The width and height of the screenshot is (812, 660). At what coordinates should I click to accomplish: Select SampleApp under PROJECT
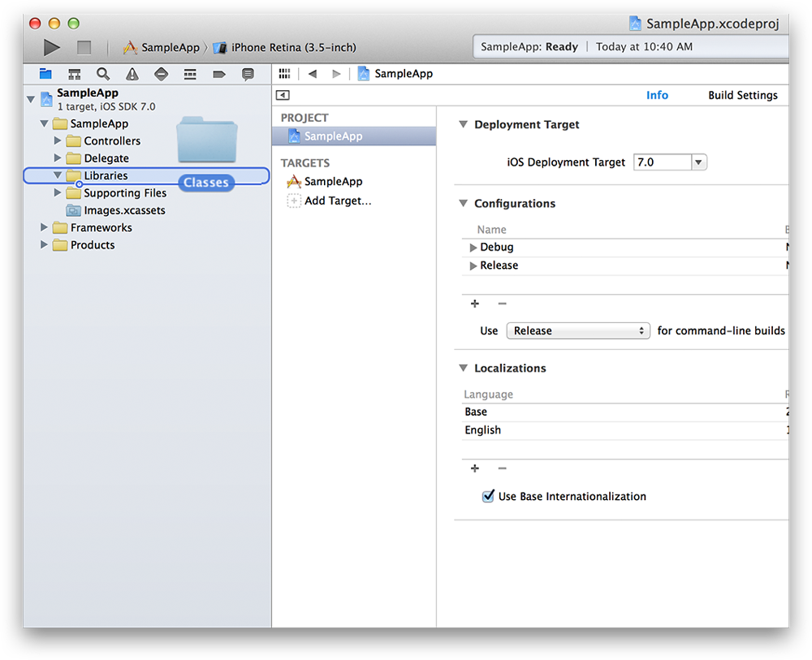[x=354, y=136]
